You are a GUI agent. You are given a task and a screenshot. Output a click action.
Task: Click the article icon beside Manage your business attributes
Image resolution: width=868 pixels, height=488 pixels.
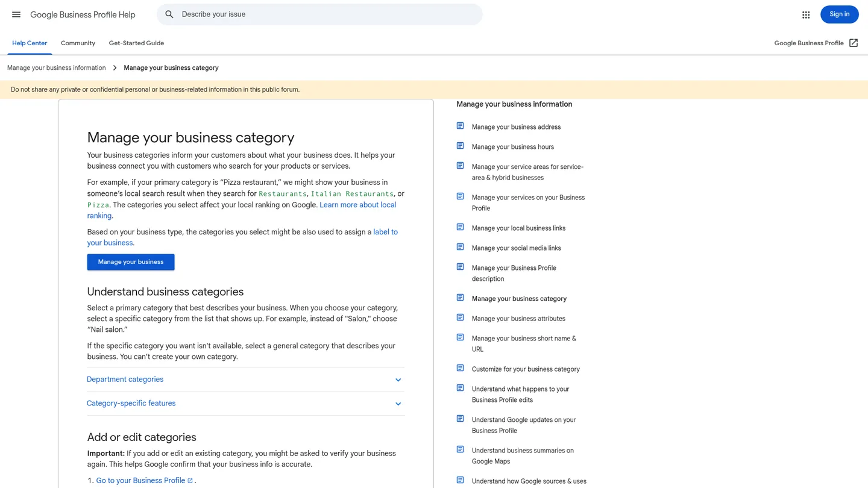(460, 318)
